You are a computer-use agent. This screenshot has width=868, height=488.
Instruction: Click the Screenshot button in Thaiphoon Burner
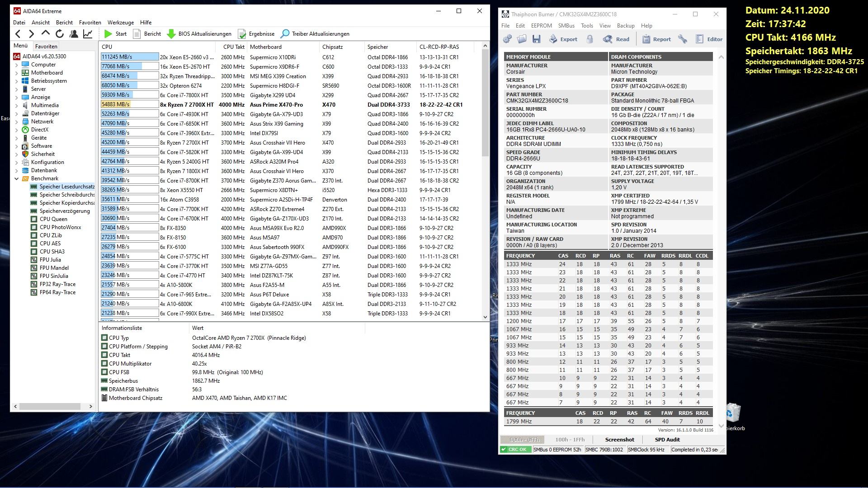tap(619, 440)
